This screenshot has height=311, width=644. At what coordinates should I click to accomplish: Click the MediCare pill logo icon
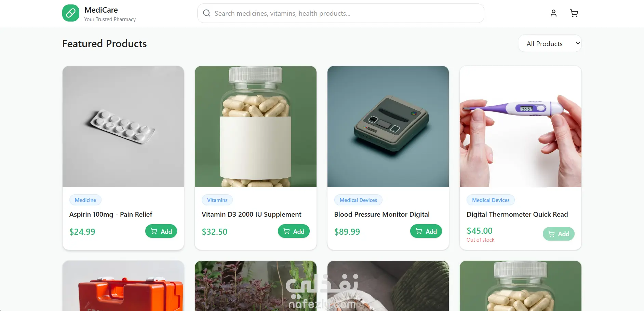(x=71, y=13)
